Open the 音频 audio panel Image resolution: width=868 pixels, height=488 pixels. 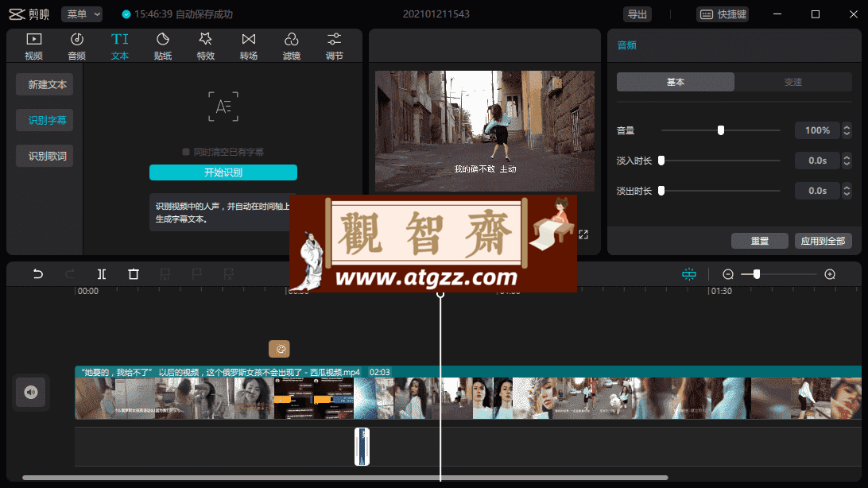point(76,46)
